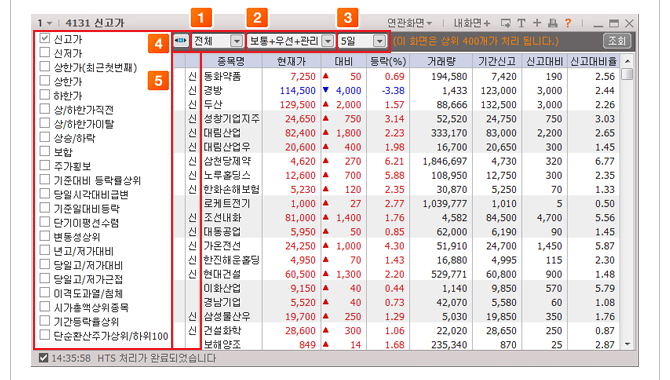Click the 조회 search button

click(617, 41)
